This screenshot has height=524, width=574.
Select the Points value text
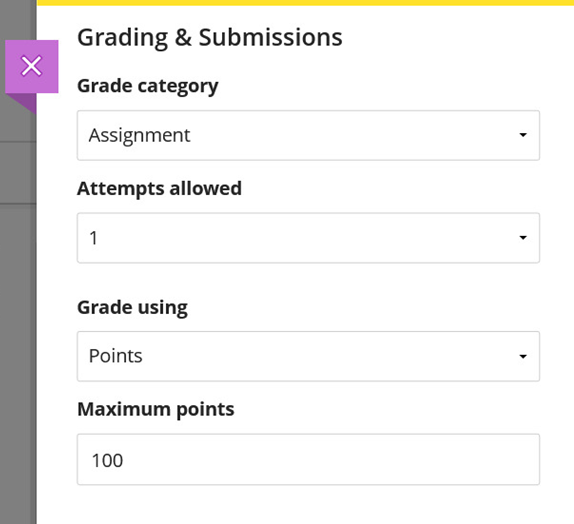tap(116, 356)
